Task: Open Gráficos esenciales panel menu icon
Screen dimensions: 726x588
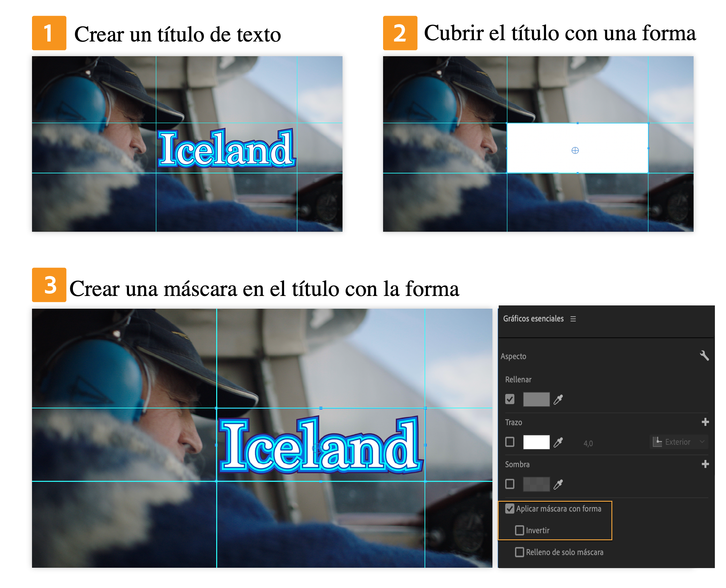Action: pos(573,319)
